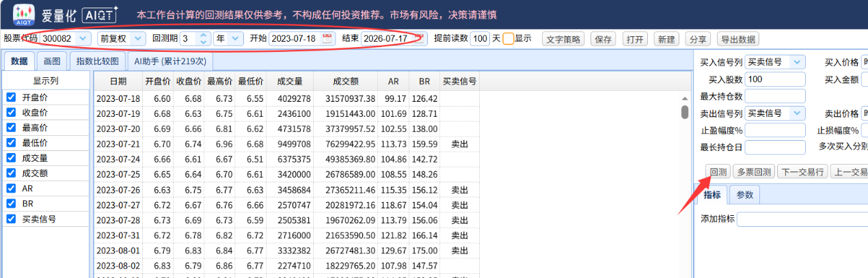This screenshot has height=278, width=868.
Task: Click the end date field 2026-07-17
Action: pos(385,38)
